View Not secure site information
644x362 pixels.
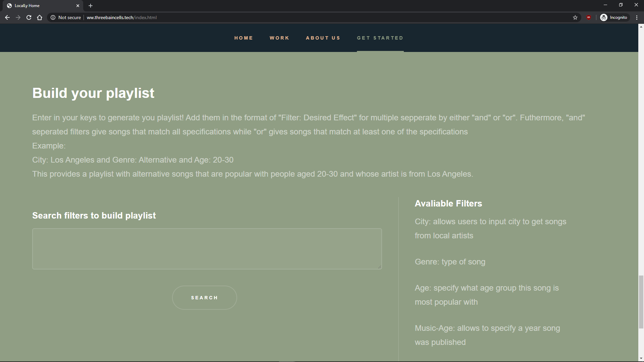(66, 17)
